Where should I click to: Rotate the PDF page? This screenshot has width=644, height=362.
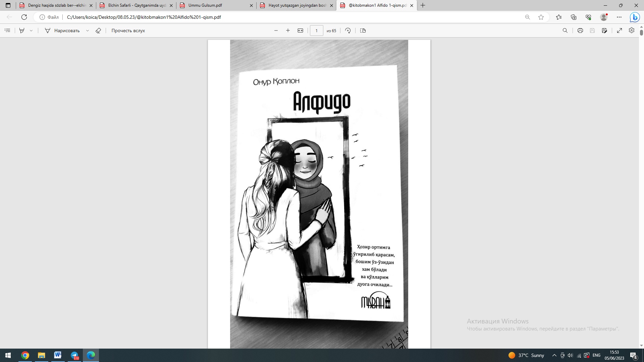tap(348, 31)
